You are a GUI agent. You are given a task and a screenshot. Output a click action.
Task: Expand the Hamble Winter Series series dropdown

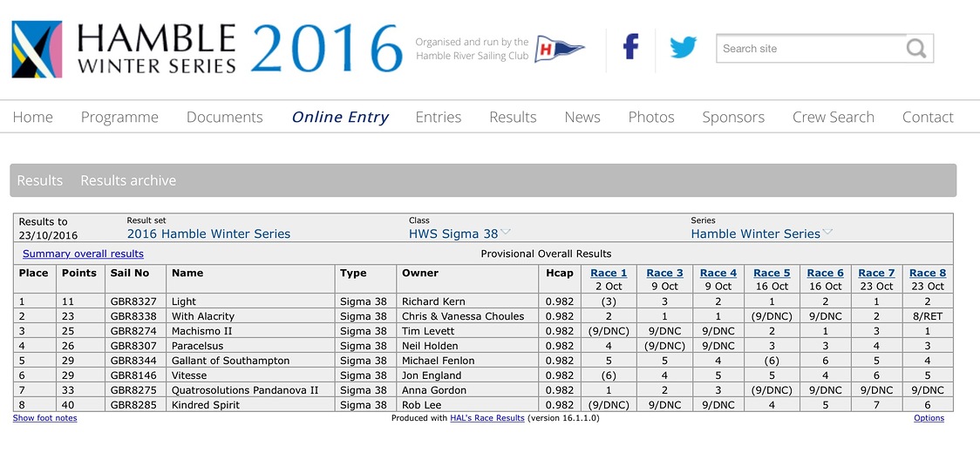point(761,233)
